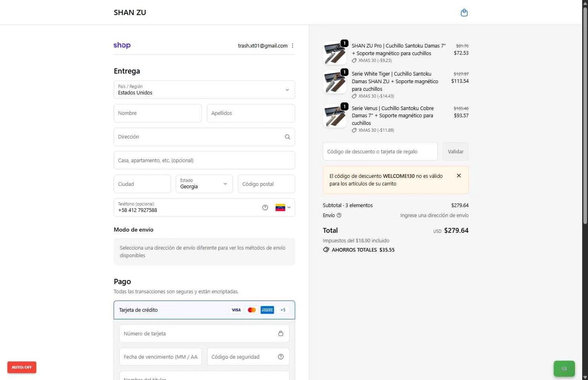
Task: Expand the phone country code chevron
Action: [289, 207]
